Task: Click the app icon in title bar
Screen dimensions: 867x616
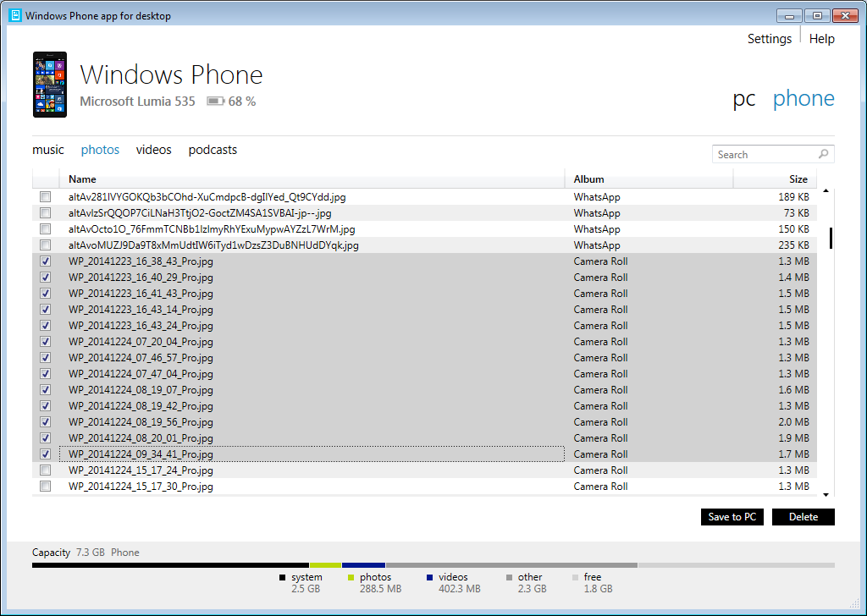Action: (14, 16)
